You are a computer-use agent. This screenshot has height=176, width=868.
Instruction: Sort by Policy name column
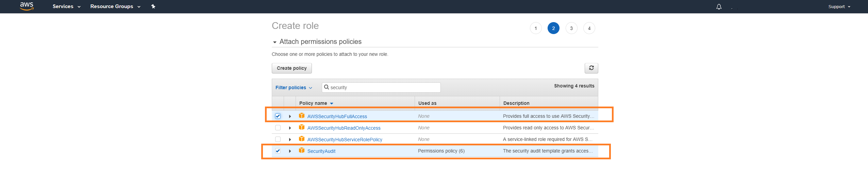point(316,103)
